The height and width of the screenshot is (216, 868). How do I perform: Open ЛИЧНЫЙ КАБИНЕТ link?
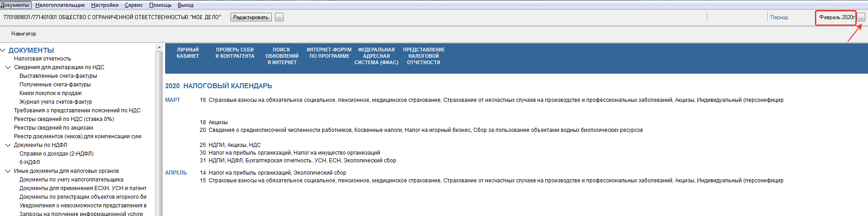click(x=188, y=53)
